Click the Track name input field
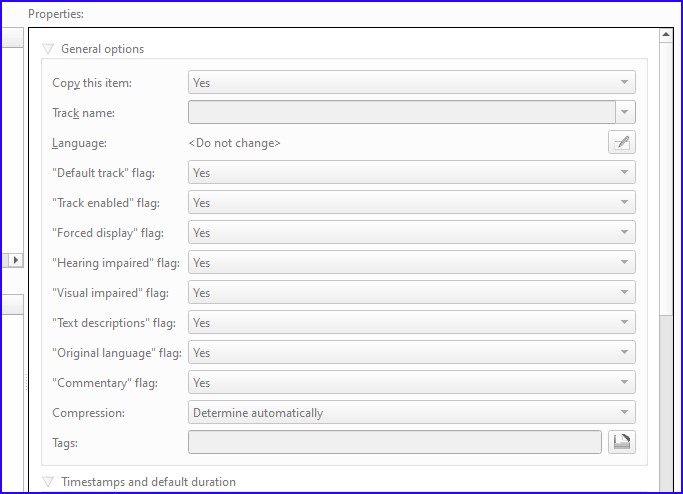 [401, 113]
